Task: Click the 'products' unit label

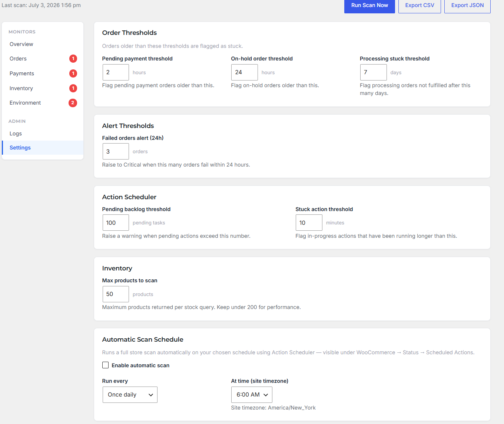Action: (143, 295)
